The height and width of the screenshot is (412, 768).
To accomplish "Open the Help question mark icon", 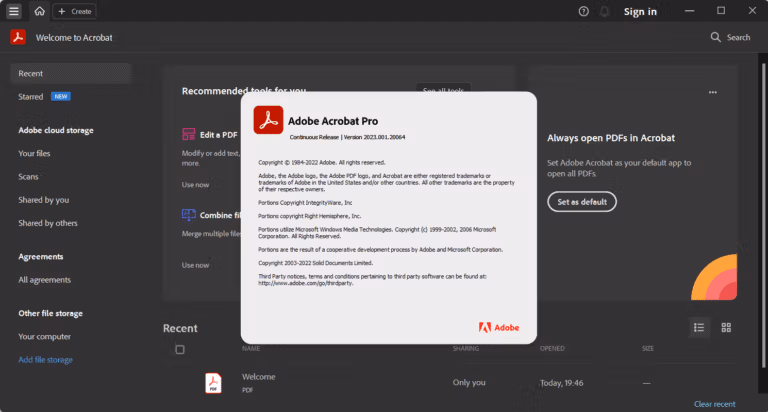I will pyautogui.click(x=583, y=11).
